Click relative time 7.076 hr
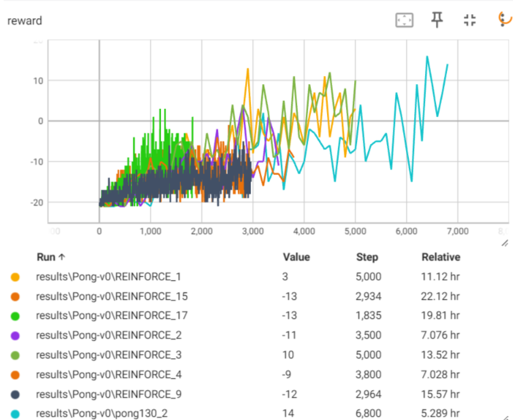The height and width of the screenshot is (420, 513). pos(440,335)
